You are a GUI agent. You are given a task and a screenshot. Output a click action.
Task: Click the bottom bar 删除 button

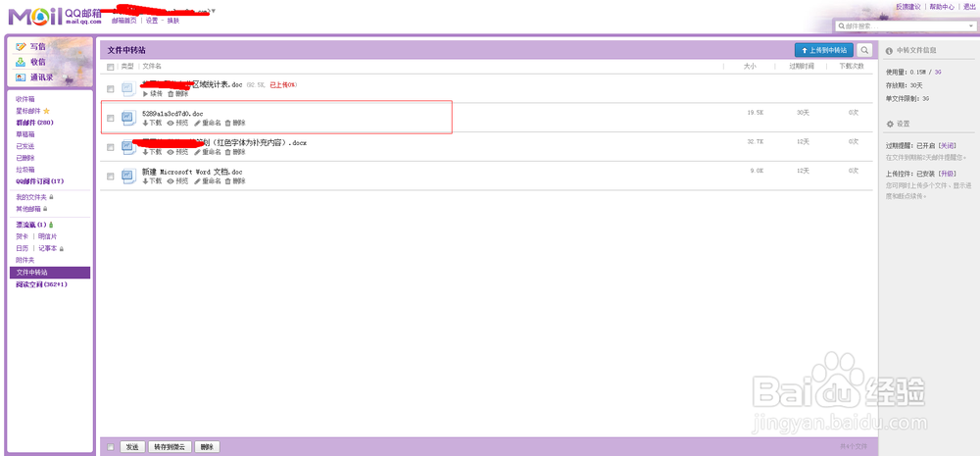click(x=207, y=446)
